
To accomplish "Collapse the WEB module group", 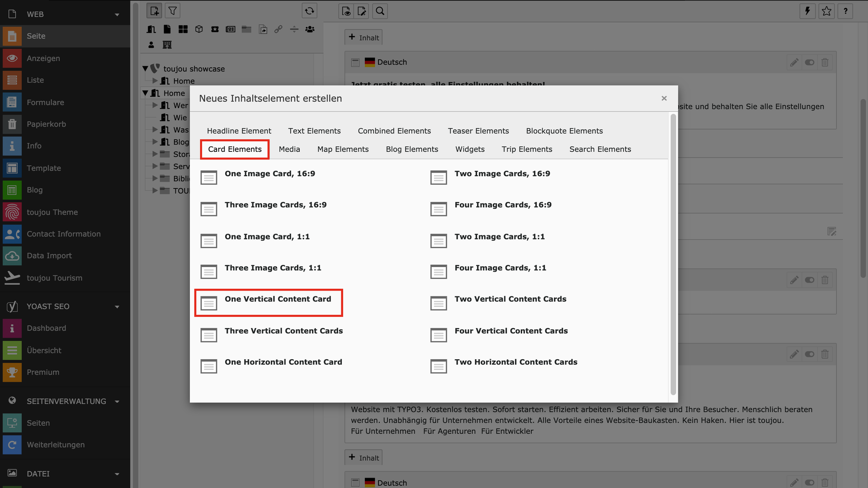I will (x=117, y=14).
